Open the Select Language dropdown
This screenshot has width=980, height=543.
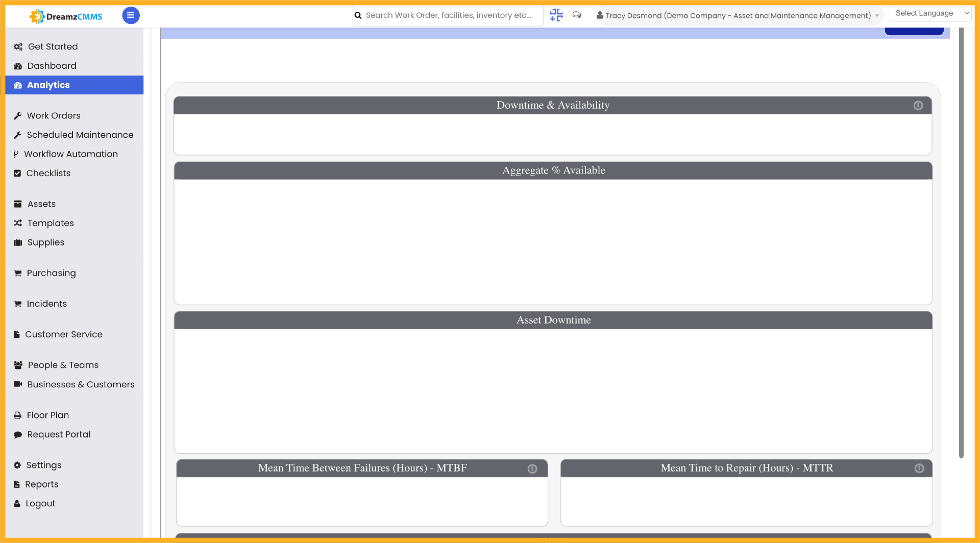tap(930, 13)
